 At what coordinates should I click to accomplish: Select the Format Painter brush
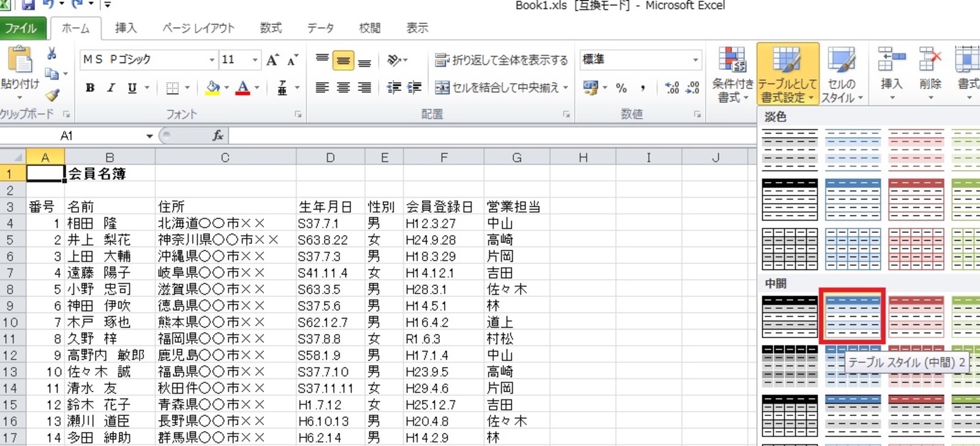click(x=52, y=95)
